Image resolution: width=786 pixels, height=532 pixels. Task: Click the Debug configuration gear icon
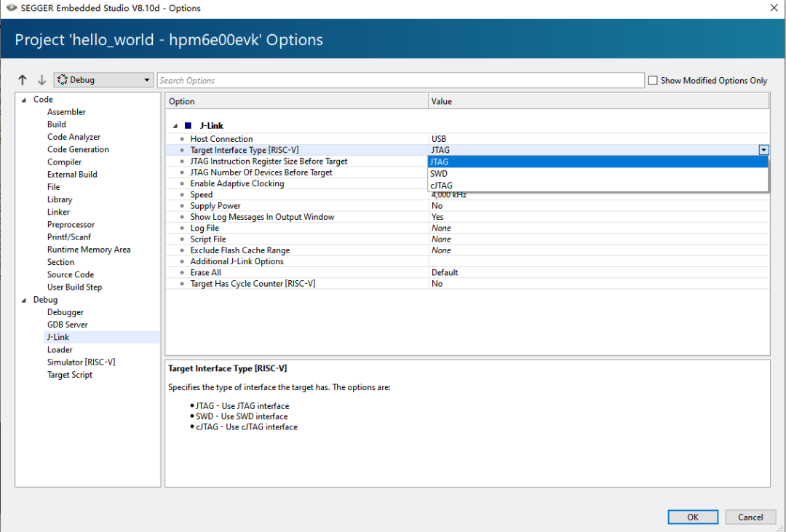62,80
